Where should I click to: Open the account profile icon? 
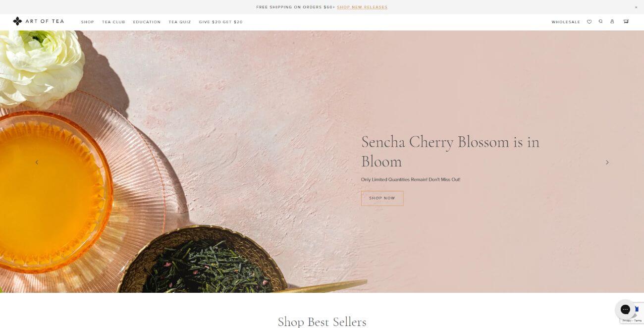(x=612, y=21)
